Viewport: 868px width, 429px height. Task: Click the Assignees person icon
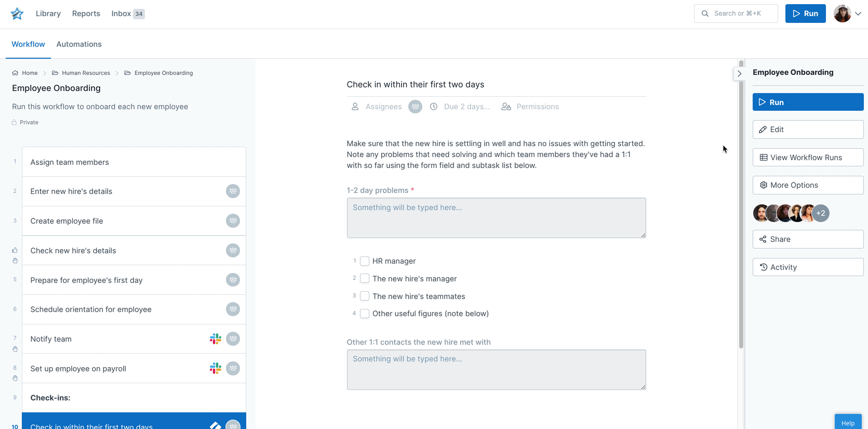click(355, 107)
